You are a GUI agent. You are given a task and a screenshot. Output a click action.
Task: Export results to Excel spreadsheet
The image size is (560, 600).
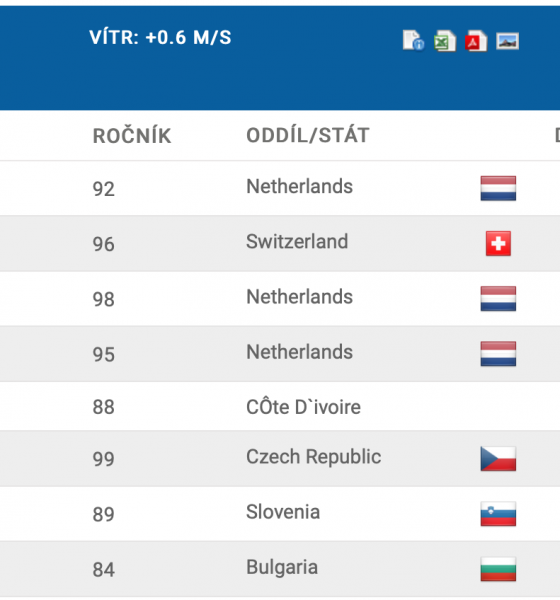pyautogui.click(x=445, y=41)
